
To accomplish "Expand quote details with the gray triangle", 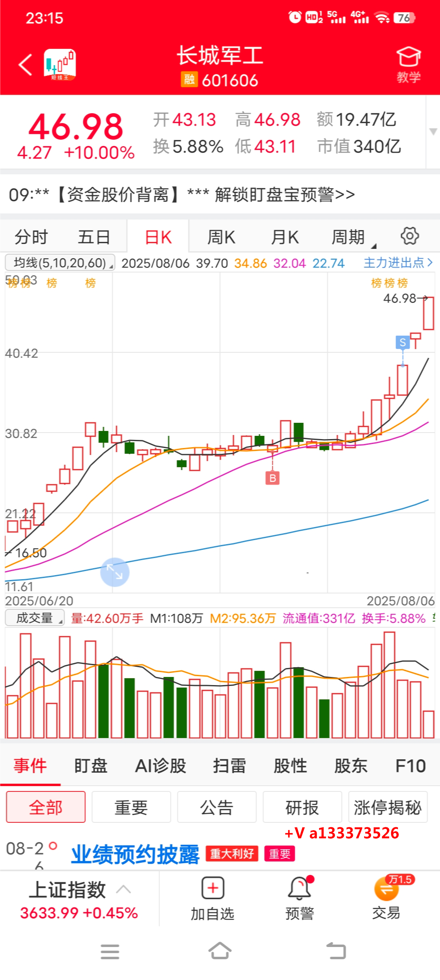I will [x=433, y=132].
